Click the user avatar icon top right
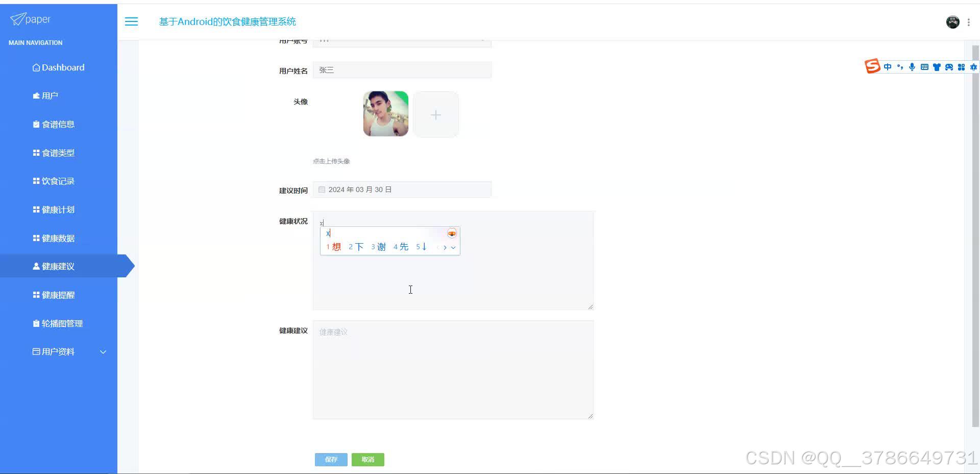Image resolution: width=980 pixels, height=474 pixels. [x=952, y=21]
